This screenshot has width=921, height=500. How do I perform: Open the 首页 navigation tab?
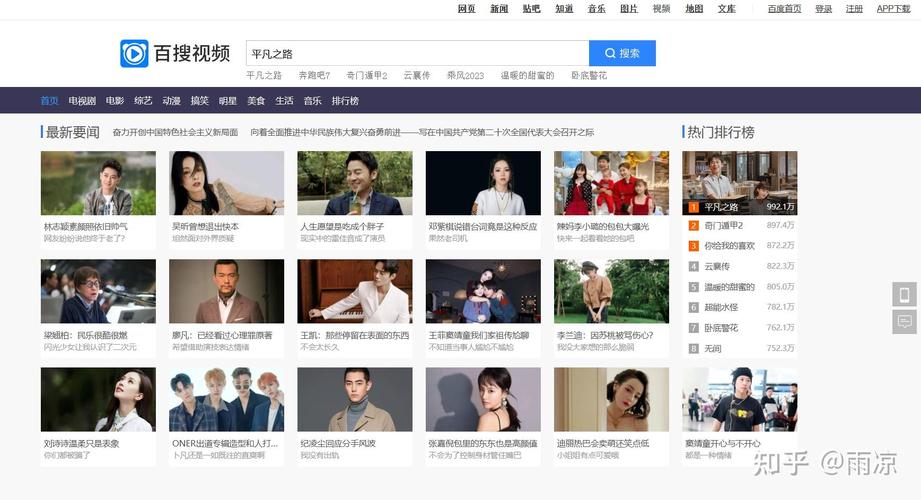(49, 100)
